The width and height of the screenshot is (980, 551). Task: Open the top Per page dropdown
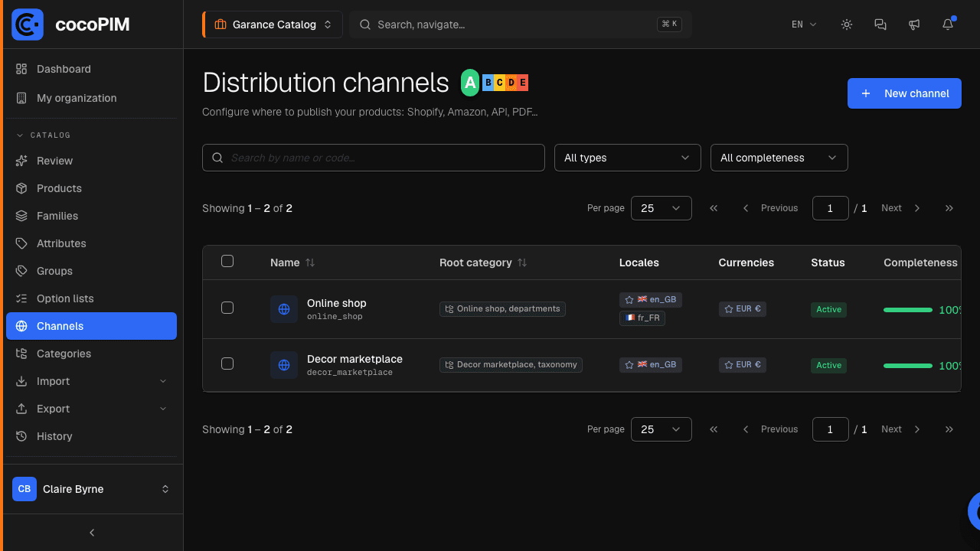661,208
